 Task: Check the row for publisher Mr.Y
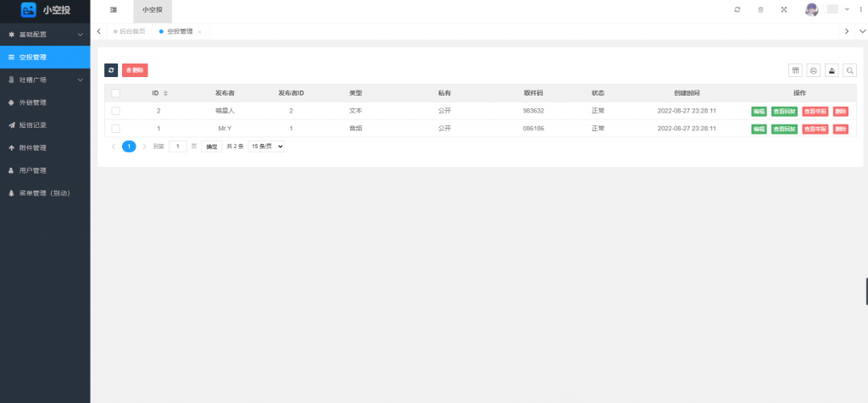click(x=115, y=128)
